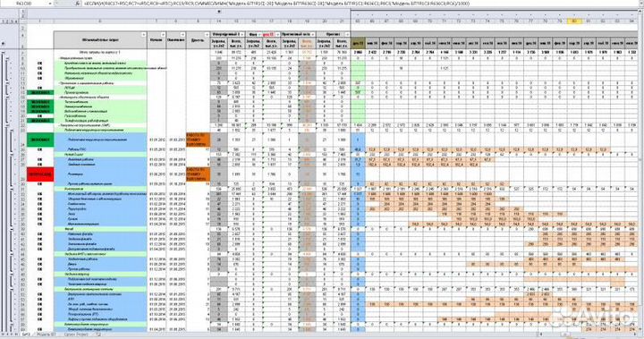Show column outline level 1

[x=23, y=11]
